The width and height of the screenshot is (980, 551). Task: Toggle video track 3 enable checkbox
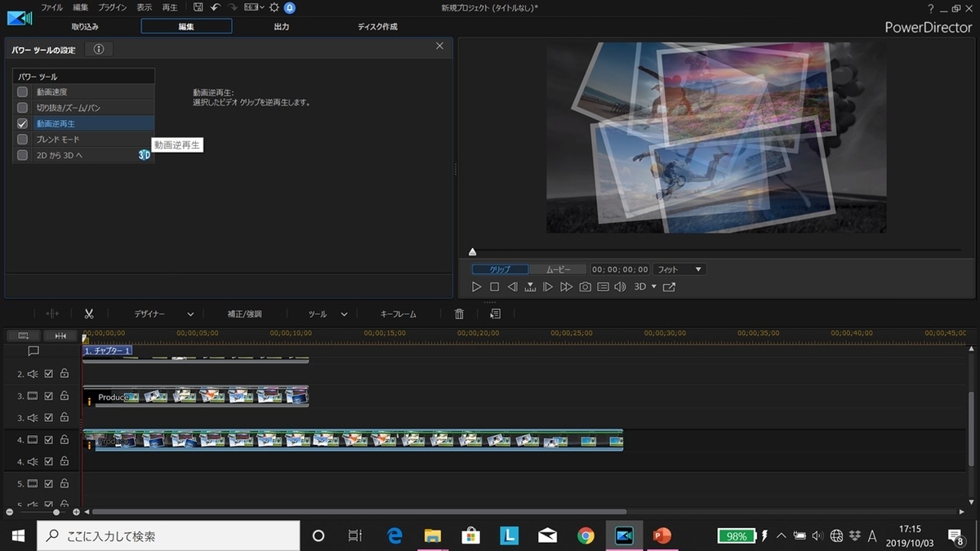click(x=48, y=396)
